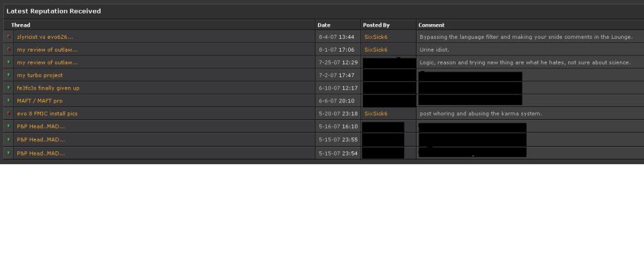Open 'P&P Head..MAD...' thread dated 5-15-07 23:54
The image size is (644, 274).
[41, 153]
